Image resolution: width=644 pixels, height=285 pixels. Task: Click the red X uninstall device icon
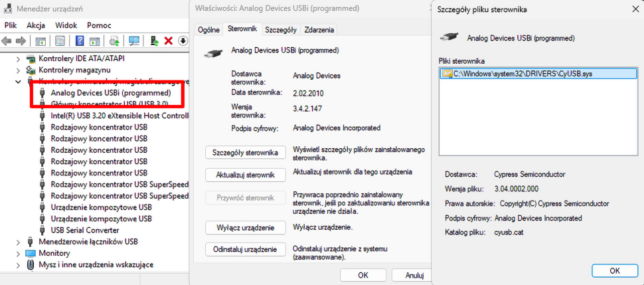pyautogui.click(x=169, y=41)
